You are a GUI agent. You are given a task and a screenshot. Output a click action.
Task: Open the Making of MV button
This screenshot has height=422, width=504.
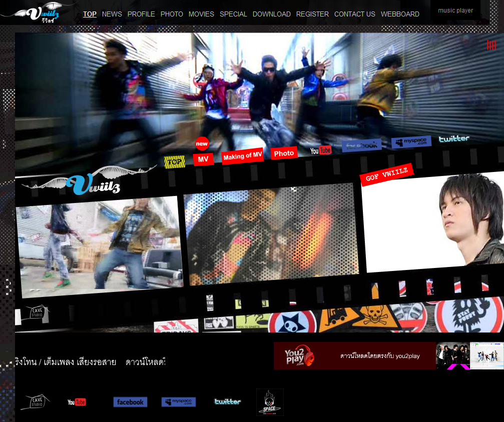click(242, 156)
